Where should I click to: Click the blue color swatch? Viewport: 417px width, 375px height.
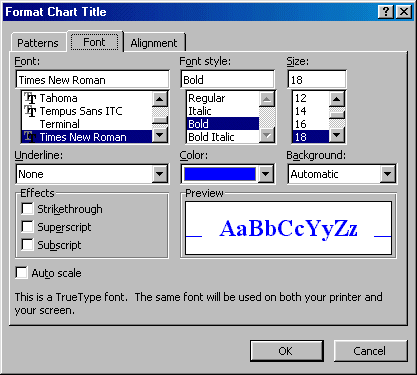click(x=220, y=174)
